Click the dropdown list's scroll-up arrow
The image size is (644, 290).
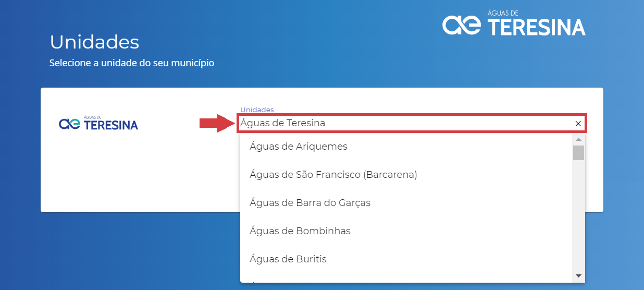578,139
